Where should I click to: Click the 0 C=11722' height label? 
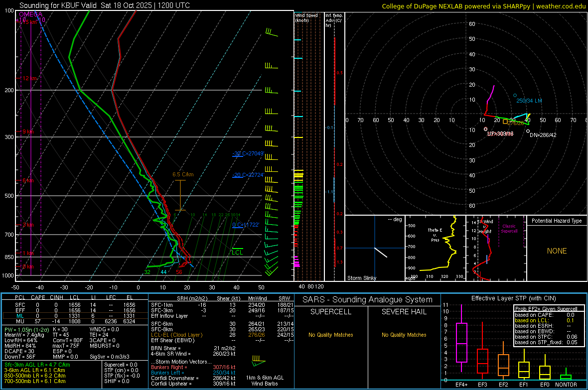click(246, 225)
